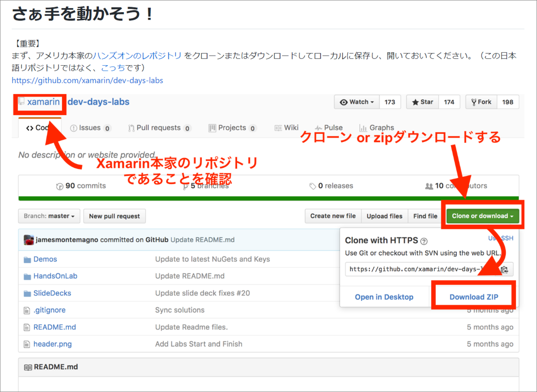Open commit 'Update slide deck fixes #20'
537x392 pixels.
coord(203,293)
